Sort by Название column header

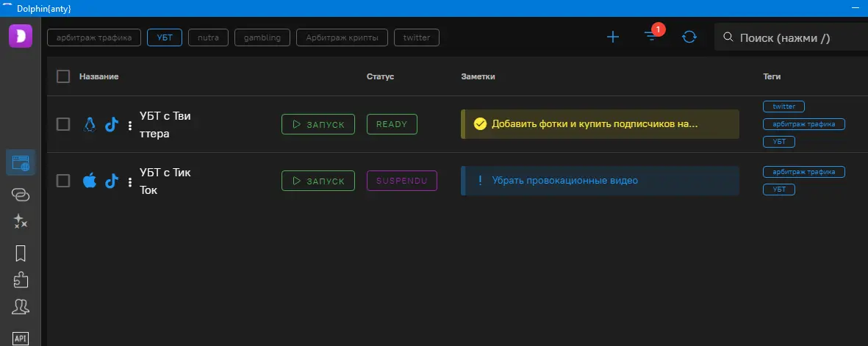tap(99, 76)
